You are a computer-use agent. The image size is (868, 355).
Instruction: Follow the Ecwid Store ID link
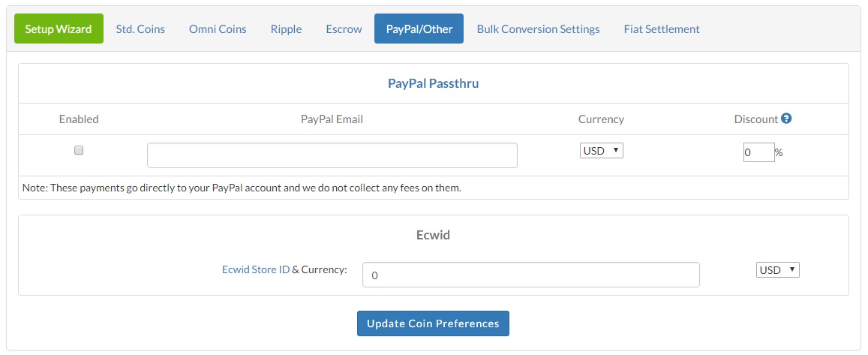point(256,269)
